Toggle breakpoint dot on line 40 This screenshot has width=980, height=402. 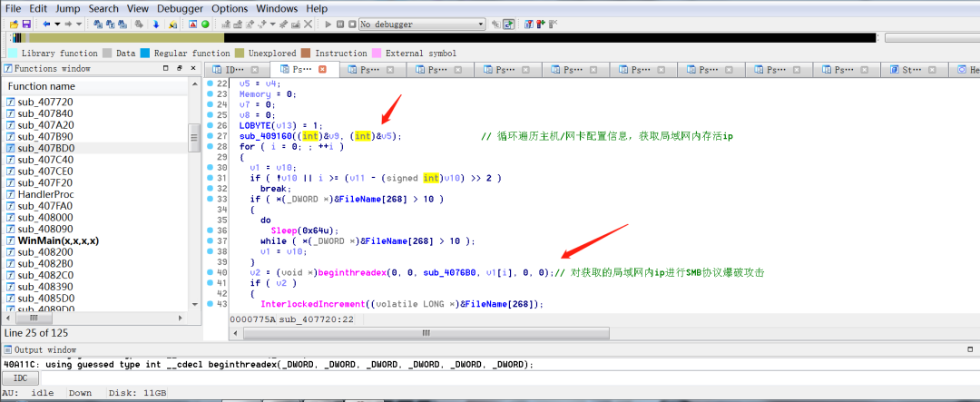pos(210,272)
